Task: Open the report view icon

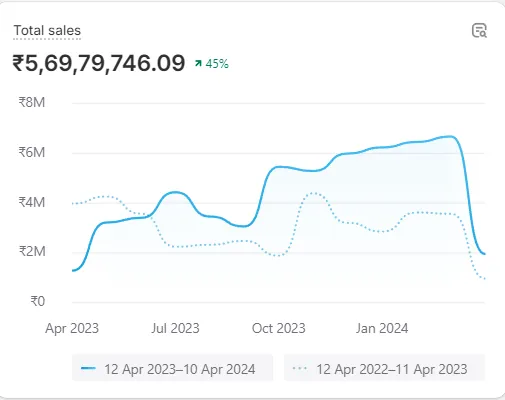Action: (479, 31)
